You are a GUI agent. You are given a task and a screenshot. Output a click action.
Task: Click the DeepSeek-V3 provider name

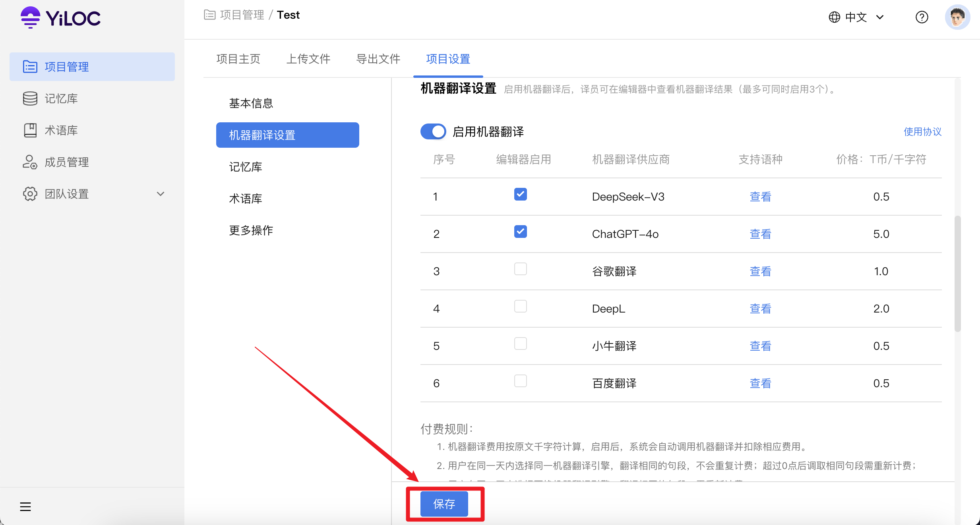tap(628, 197)
